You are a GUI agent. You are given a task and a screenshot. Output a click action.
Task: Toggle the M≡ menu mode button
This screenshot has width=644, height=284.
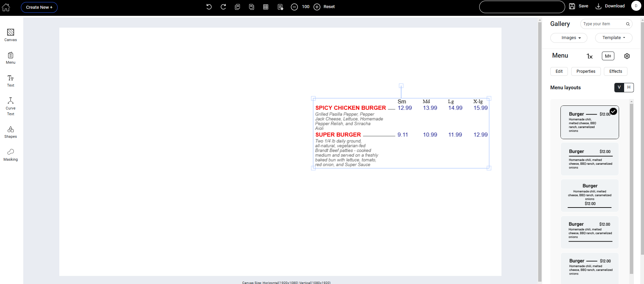(608, 56)
